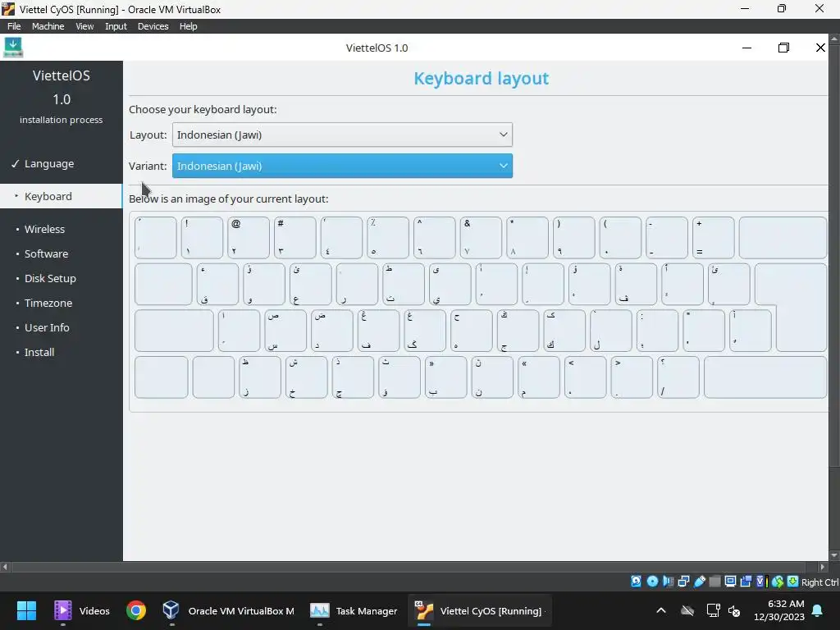Open the Machine menu
The height and width of the screenshot is (630, 840).
click(x=48, y=25)
